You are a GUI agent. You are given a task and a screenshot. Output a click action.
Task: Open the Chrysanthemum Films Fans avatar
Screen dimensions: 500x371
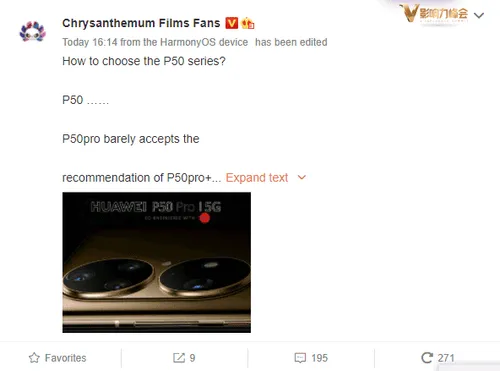[32, 31]
